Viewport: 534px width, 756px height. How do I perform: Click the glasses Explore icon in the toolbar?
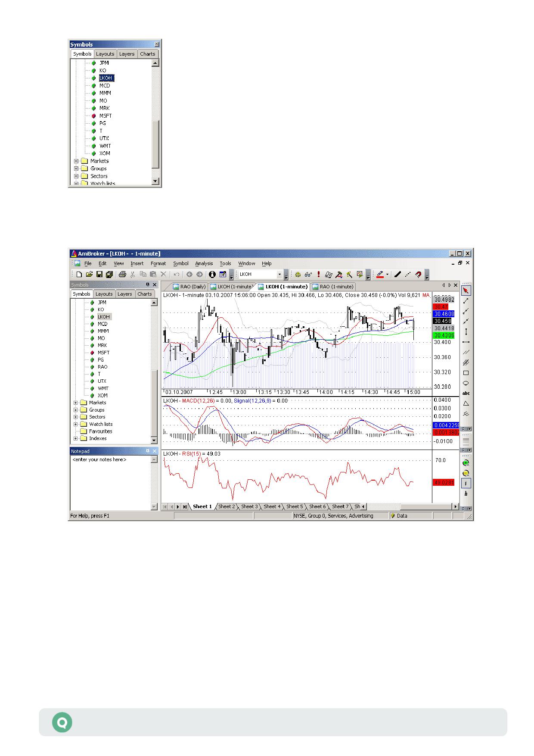[x=308, y=274]
